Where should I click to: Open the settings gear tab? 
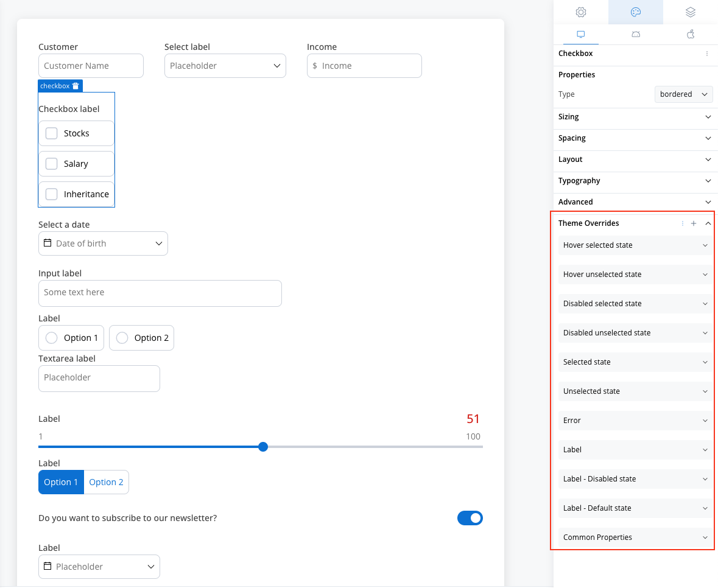(x=580, y=12)
